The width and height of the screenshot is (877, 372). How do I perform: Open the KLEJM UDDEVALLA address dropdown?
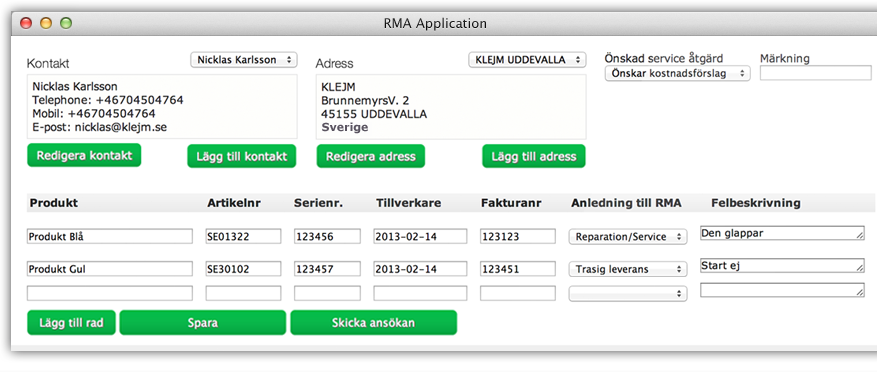tap(527, 60)
